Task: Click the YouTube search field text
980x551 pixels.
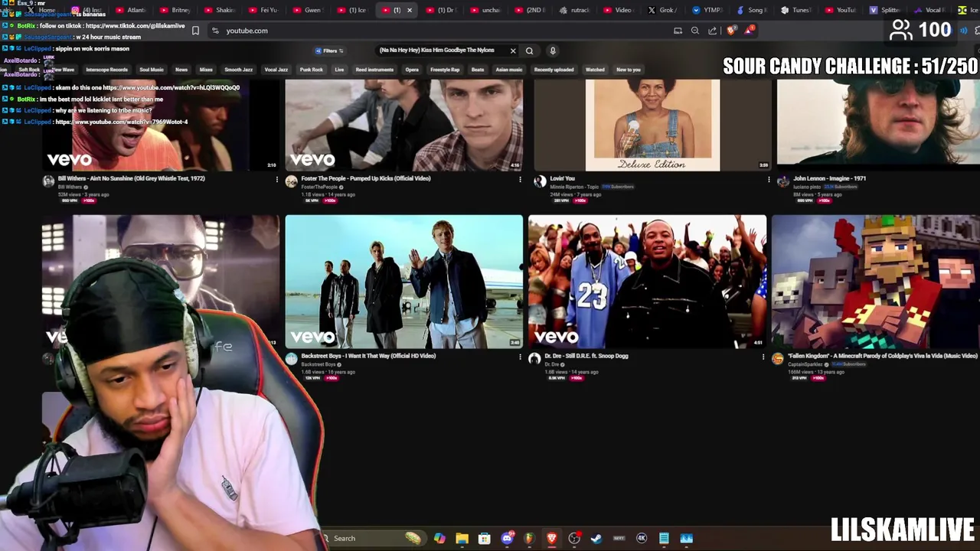Action: (x=437, y=51)
